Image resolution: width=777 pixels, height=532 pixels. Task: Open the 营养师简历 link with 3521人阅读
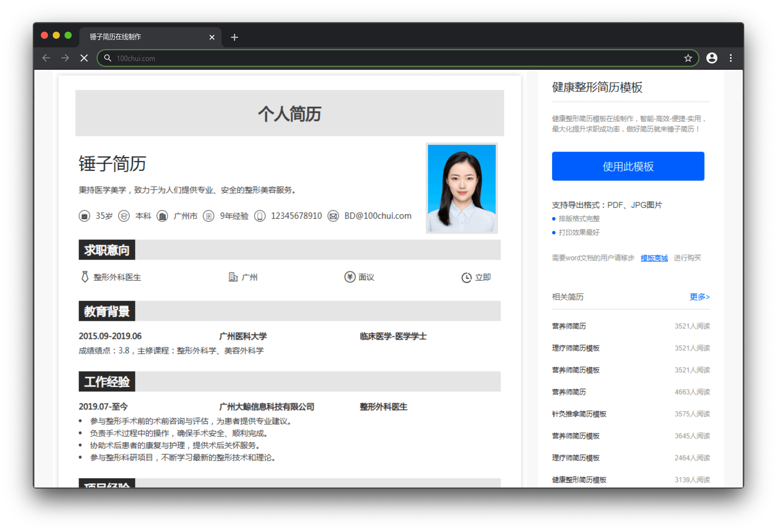pyautogui.click(x=569, y=326)
